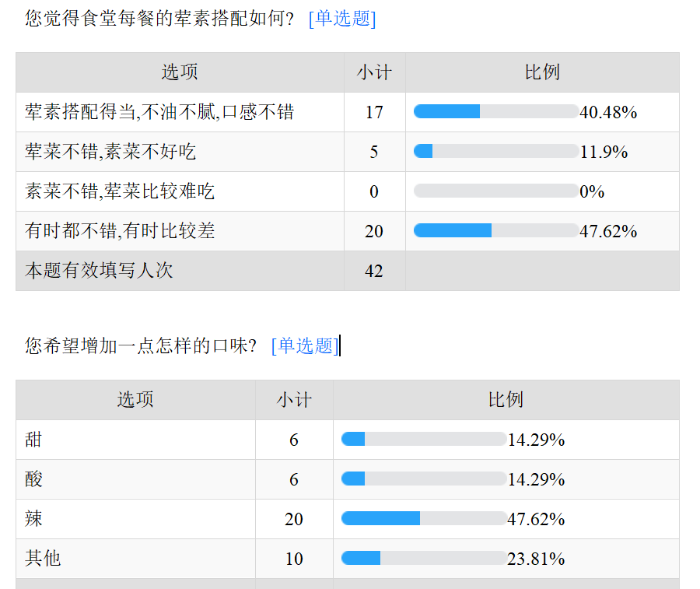Viewport: 700px width, 589px height.
Task: Click the 本题有效填写人次 summary row label
Action: [x=99, y=271]
